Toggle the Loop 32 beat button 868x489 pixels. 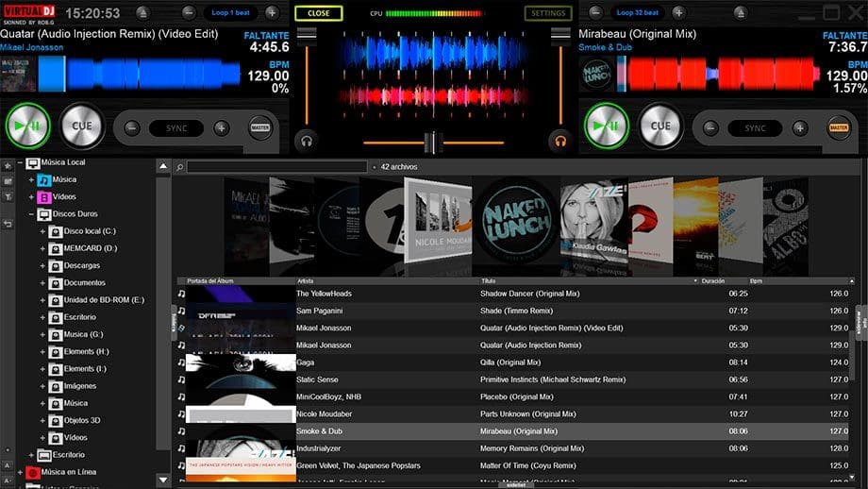point(638,12)
